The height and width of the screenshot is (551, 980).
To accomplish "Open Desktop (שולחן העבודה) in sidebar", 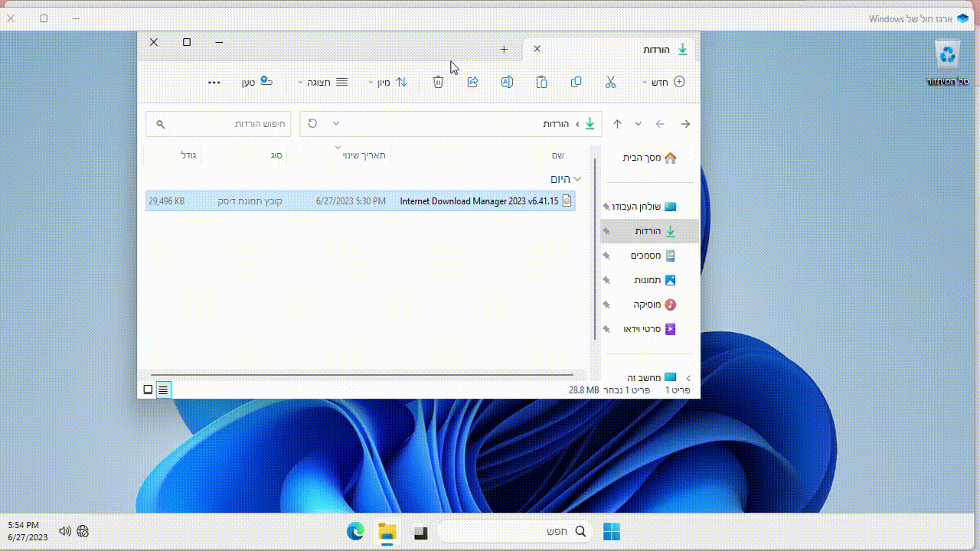I will (649, 207).
